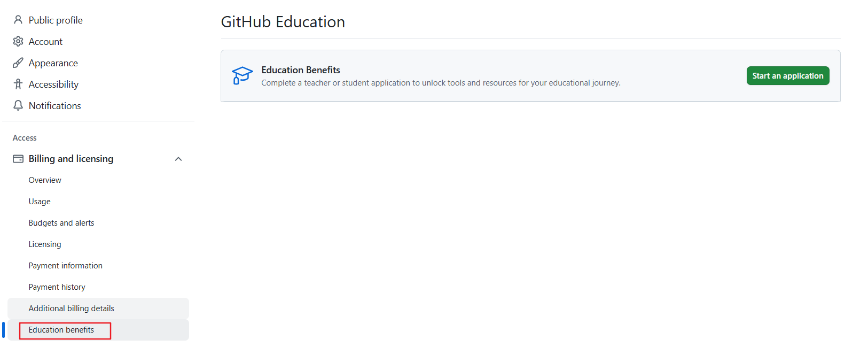Go to Budgets and alerts
The image size is (868, 347).
[61, 223]
